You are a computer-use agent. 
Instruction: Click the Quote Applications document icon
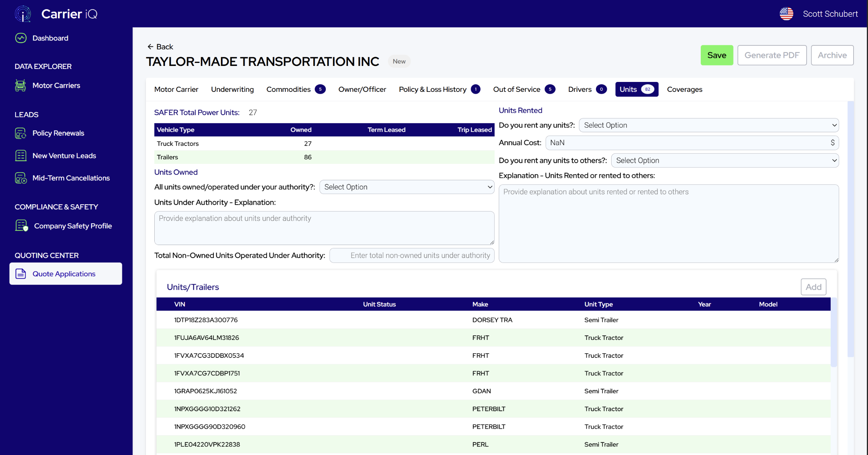tap(21, 274)
